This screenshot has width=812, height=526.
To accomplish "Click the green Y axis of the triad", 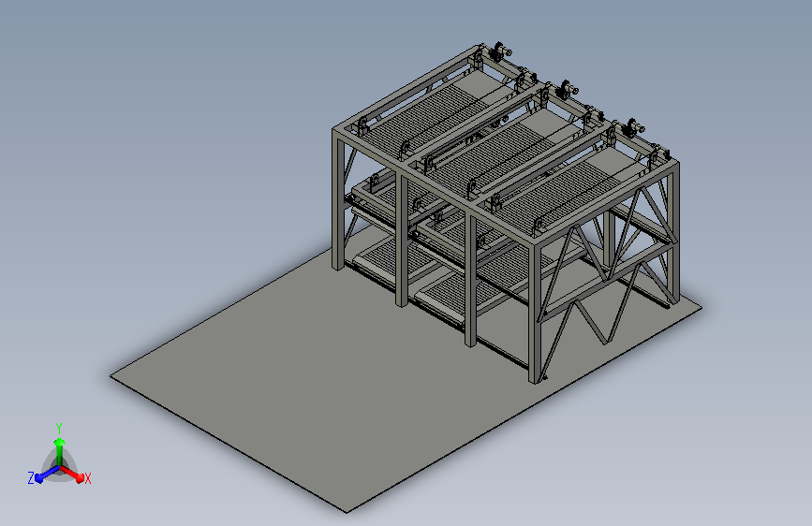I will 60,452.
